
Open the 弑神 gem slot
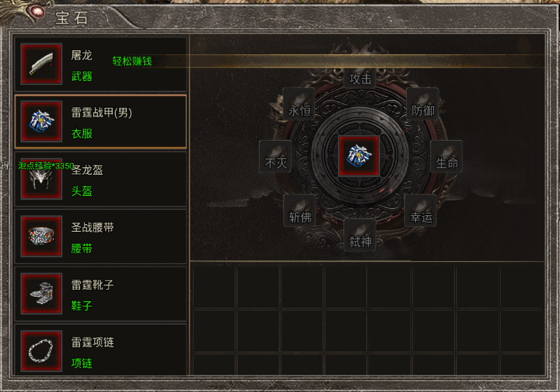[x=360, y=235]
